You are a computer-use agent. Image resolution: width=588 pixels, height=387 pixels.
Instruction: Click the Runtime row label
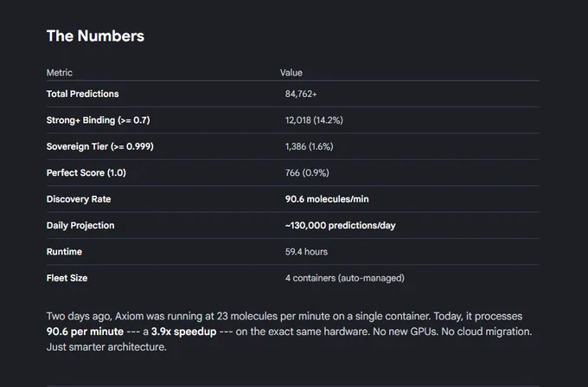[64, 251]
